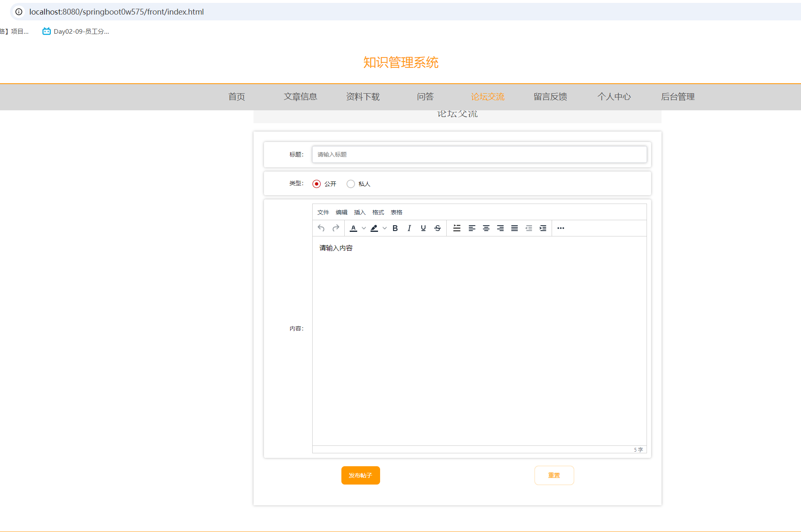Open the text color dropdown arrow
Screen dimensions: 801x532
(363, 228)
